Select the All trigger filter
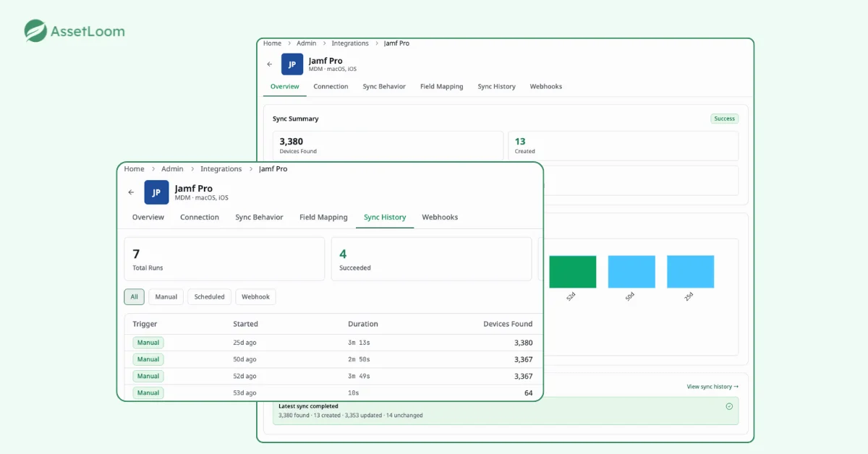 (135, 296)
